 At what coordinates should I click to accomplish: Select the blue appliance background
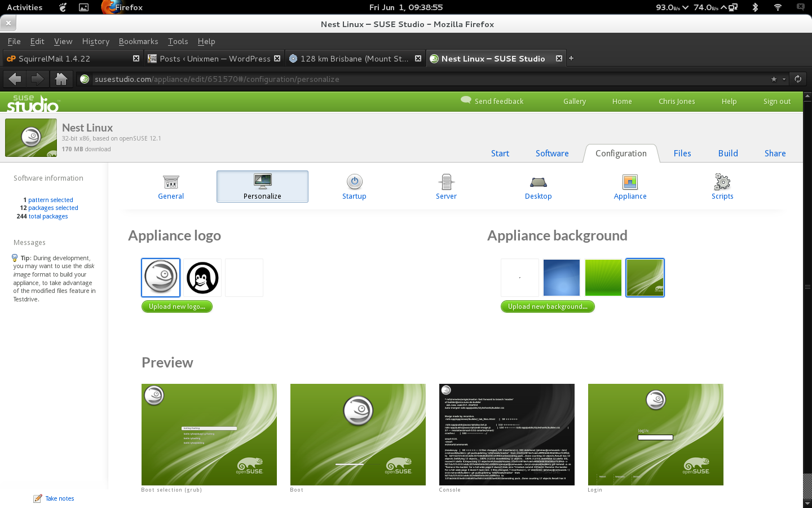(562, 278)
